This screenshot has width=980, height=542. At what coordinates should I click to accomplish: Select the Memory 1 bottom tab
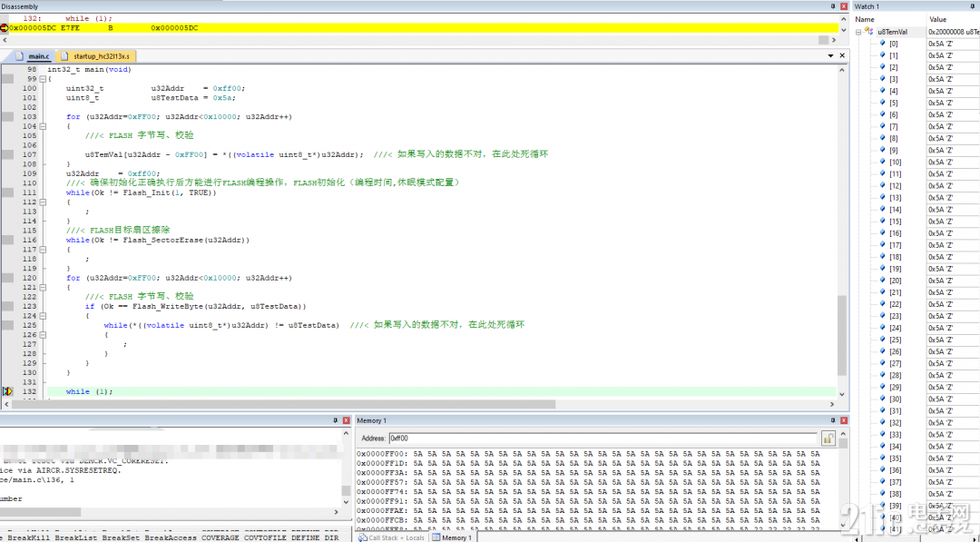(x=452, y=537)
